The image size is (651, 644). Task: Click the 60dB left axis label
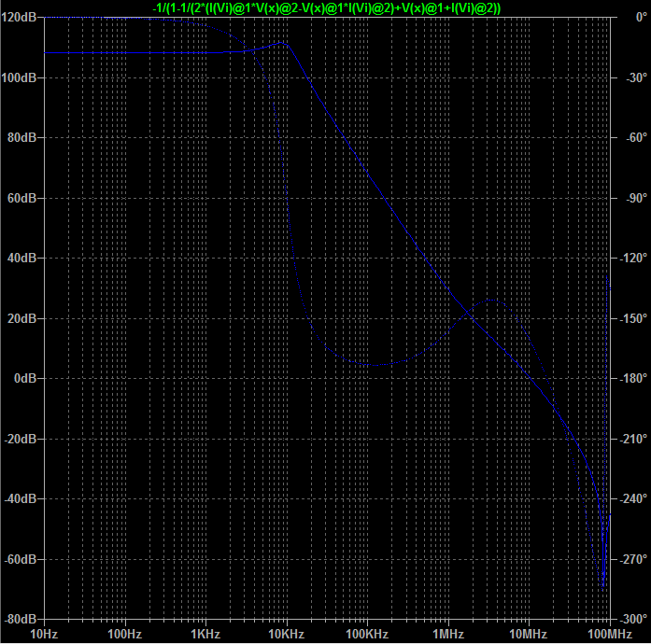point(22,199)
